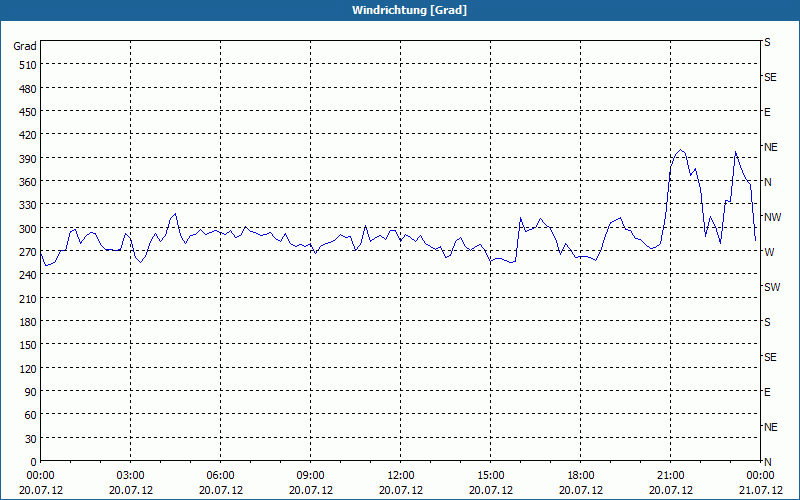Click the SE compass label at 120 degrees

[x=770, y=357]
